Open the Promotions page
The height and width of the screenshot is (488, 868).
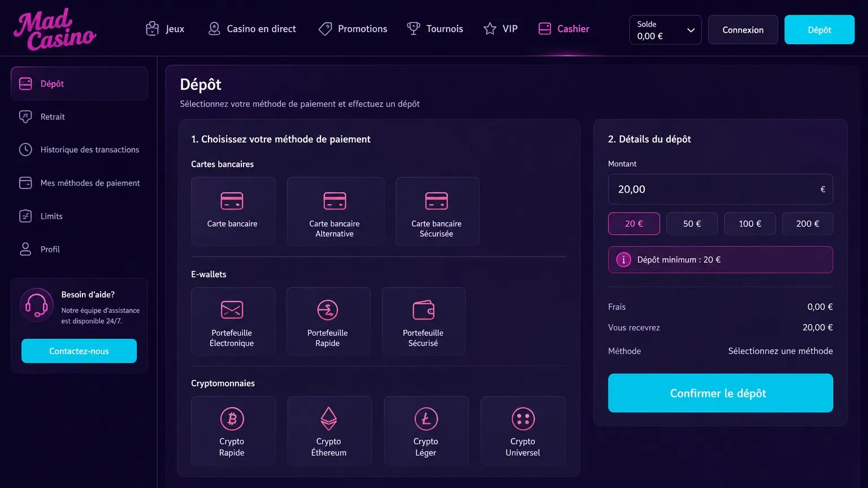click(x=353, y=29)
